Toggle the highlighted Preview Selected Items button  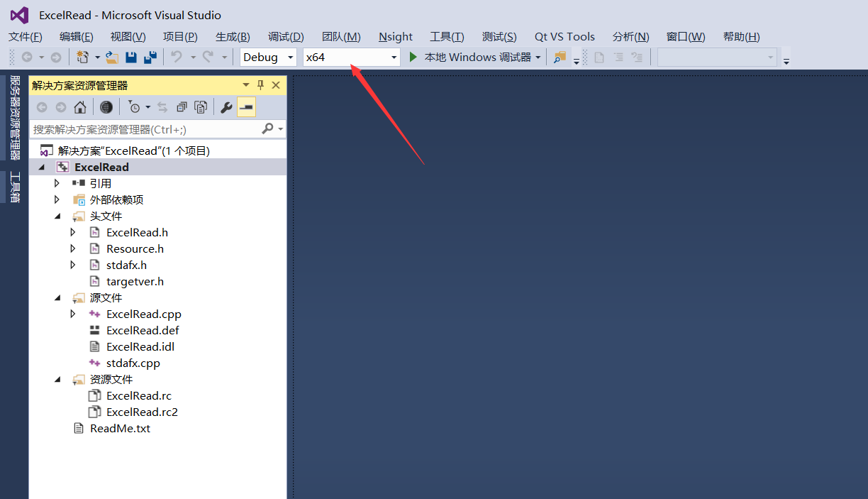[246, 107]
